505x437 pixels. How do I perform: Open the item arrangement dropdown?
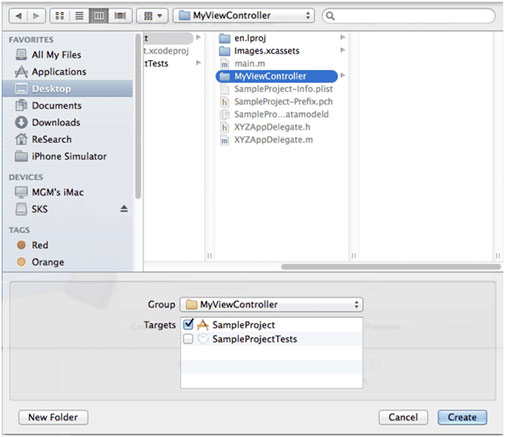click(x=152, y=16)
